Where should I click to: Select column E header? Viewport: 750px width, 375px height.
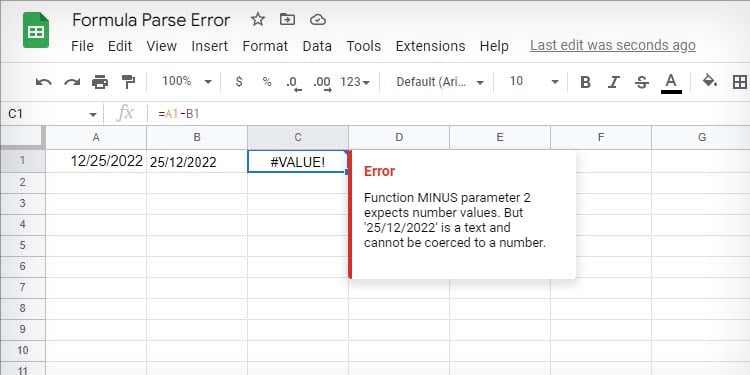click(500, 137)
